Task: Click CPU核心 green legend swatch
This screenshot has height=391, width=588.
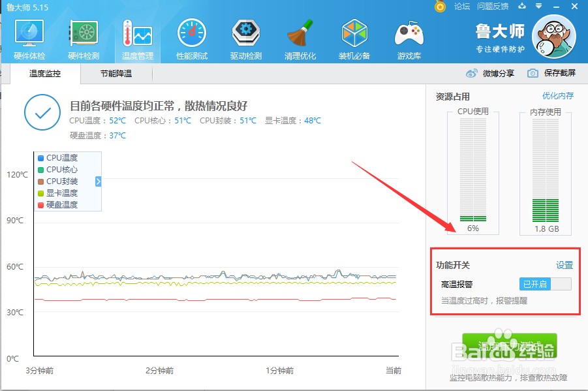Action: tap(41, 170)
